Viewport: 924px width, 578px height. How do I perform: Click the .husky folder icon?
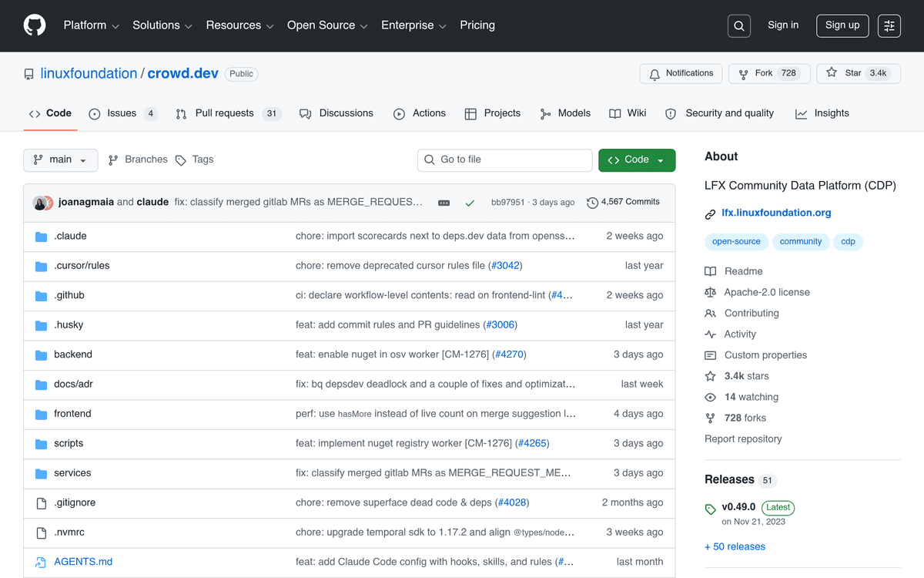pos(42,325)
